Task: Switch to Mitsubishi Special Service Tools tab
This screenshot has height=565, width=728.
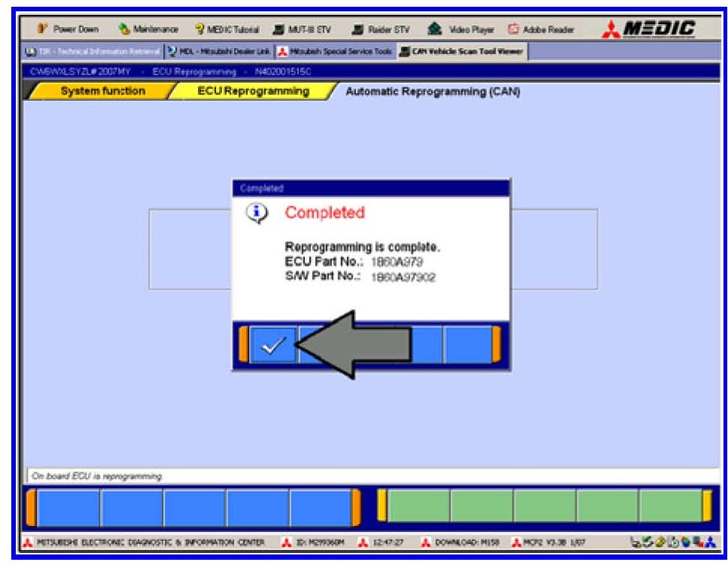Action: coord(335,51)
